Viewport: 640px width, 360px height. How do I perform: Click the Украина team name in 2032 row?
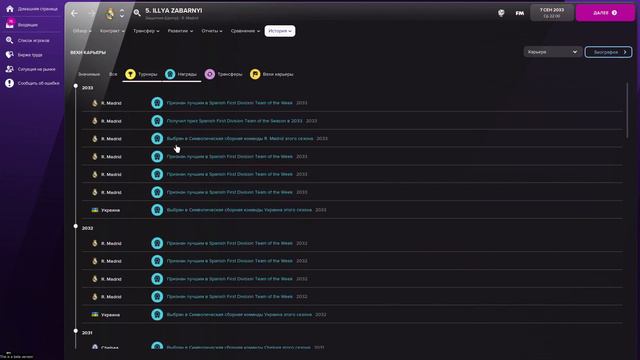point(110,315)
